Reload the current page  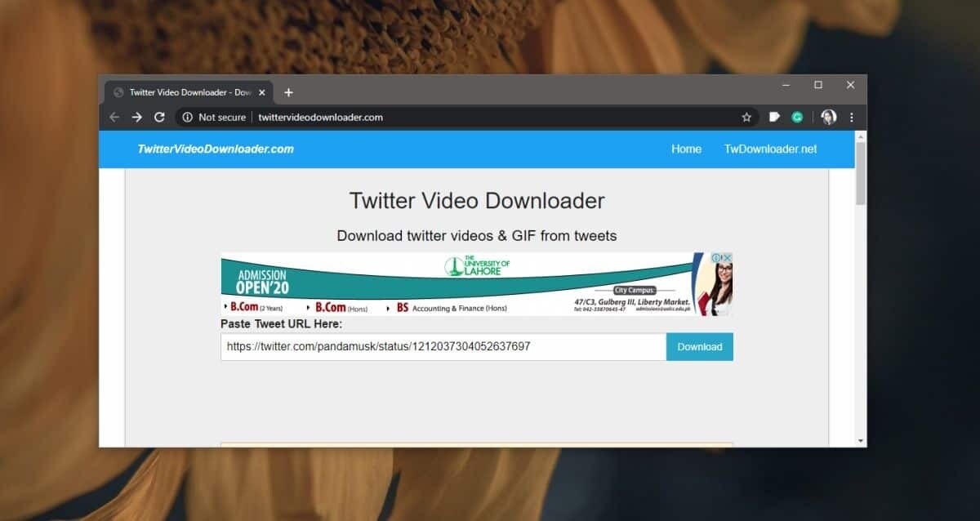[x=159, y=117]
